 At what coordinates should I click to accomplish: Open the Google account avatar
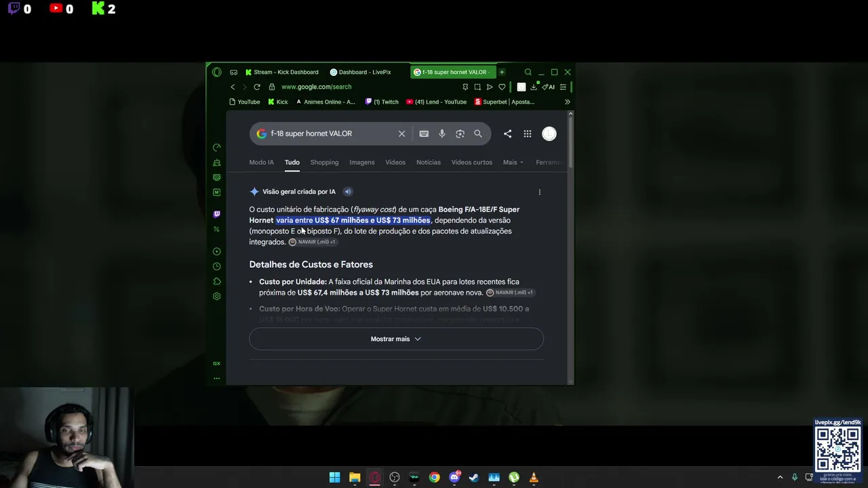(x=549, y=134)
